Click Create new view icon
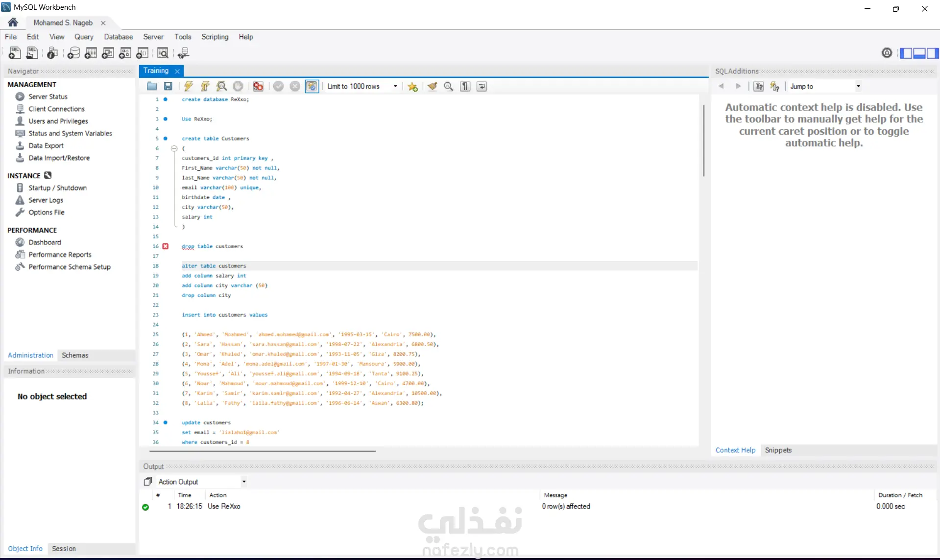 tap(108, 53)
